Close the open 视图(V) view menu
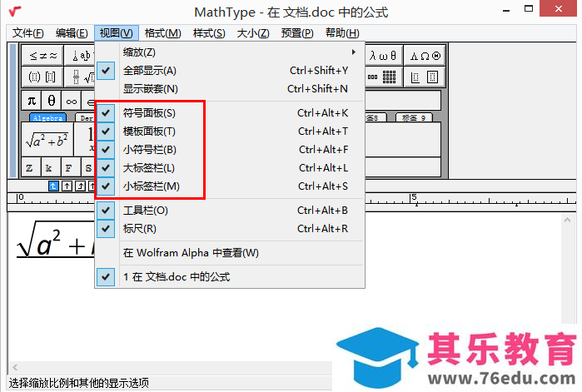The width and height of the screenshot is (582, 392). point(117,33)
